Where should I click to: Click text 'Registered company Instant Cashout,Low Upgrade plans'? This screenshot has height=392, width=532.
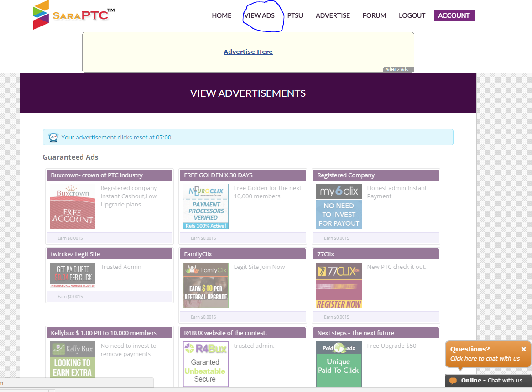click(x=129, y=196)
